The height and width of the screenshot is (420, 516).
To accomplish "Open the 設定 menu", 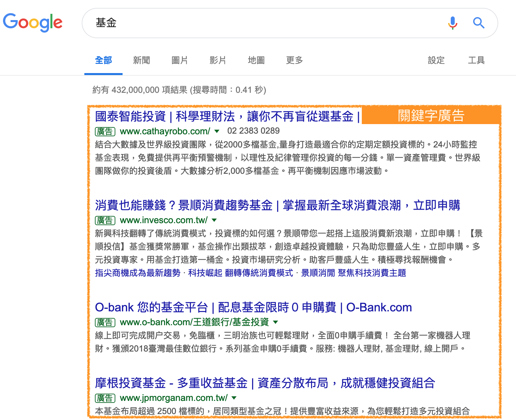I will coord(436,60).
